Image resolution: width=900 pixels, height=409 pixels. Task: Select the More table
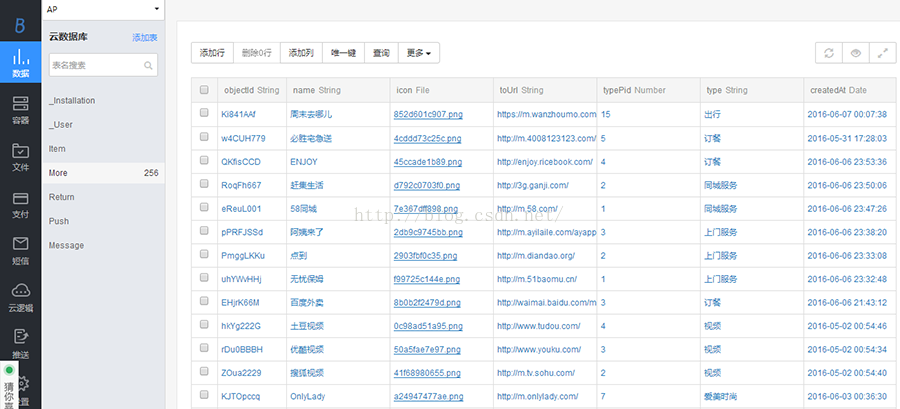103,173
